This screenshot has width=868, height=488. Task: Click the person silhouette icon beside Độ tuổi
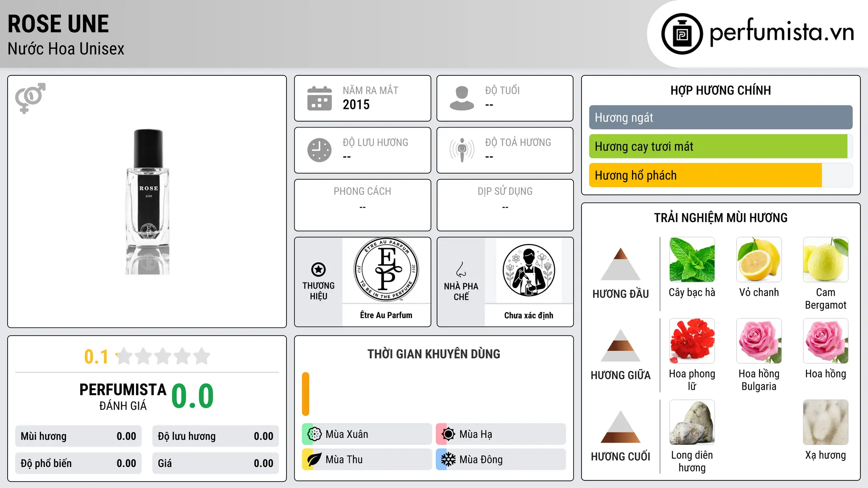point(462,98)
